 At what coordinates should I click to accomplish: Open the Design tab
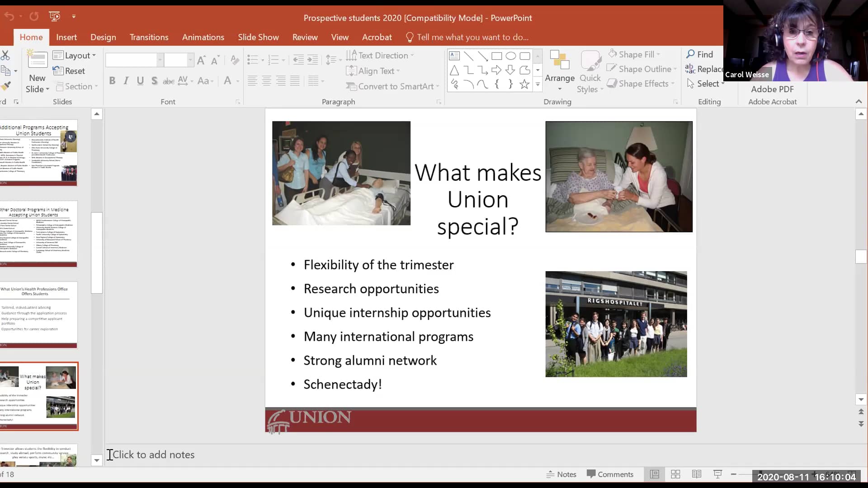click(x=103, y=37)
